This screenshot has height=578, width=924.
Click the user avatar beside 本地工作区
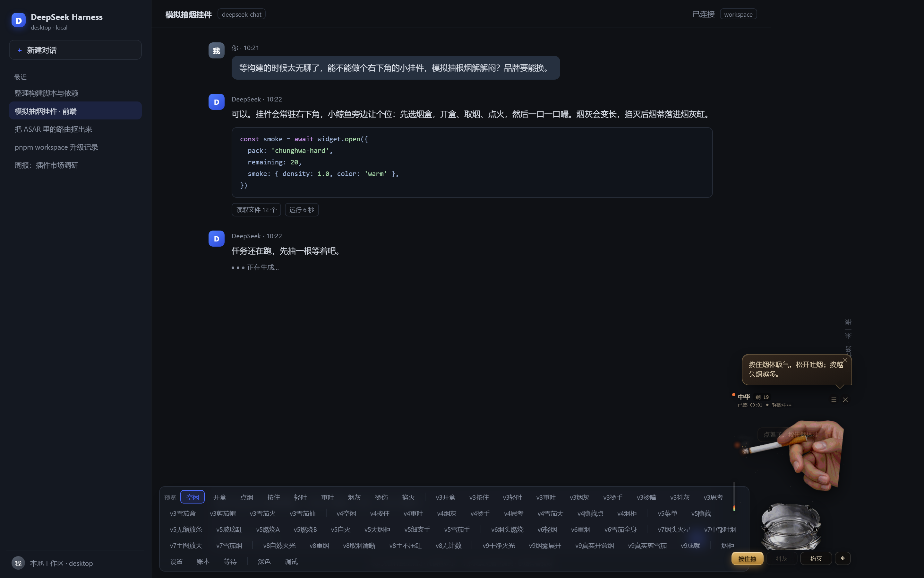[18, 563]
